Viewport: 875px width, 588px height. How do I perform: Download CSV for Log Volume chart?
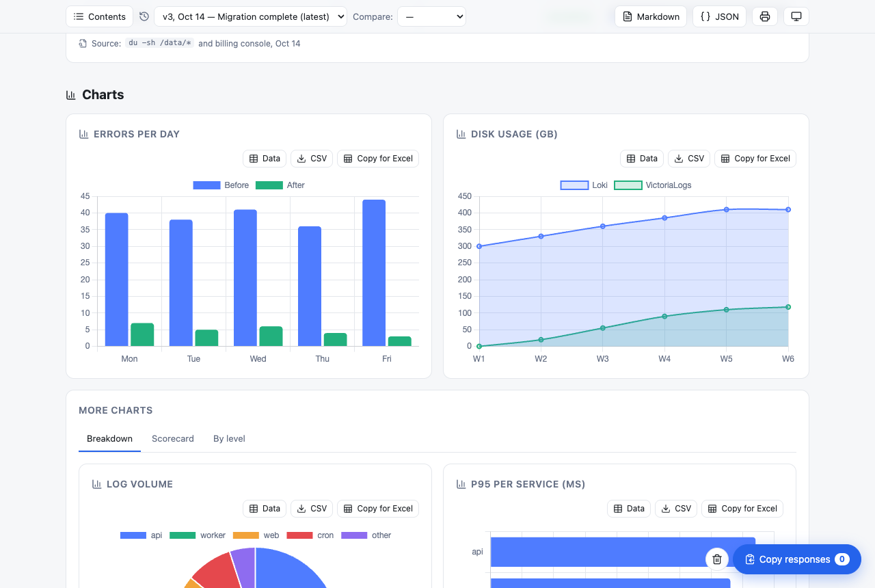(312, 509)
